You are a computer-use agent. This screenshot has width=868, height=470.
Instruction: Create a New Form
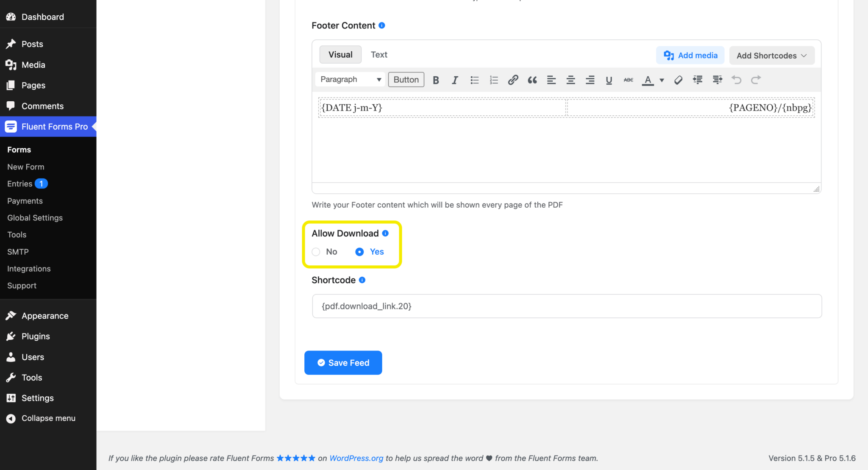(x=26, y=167)
